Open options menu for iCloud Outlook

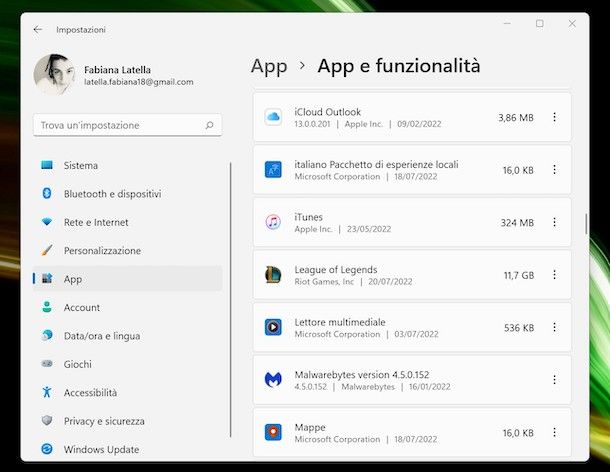(x=554, y=117)
